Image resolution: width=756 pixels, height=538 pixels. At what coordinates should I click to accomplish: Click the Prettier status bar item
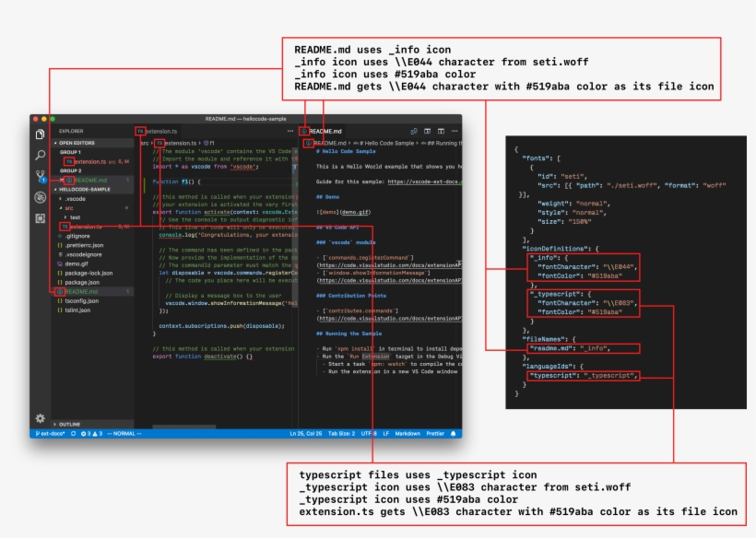pos(435,434)
